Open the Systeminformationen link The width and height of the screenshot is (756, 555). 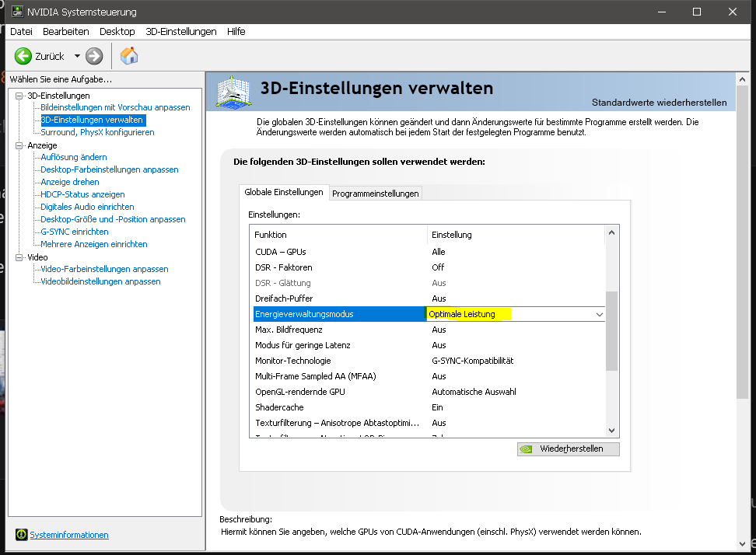[x=69, y=535]
